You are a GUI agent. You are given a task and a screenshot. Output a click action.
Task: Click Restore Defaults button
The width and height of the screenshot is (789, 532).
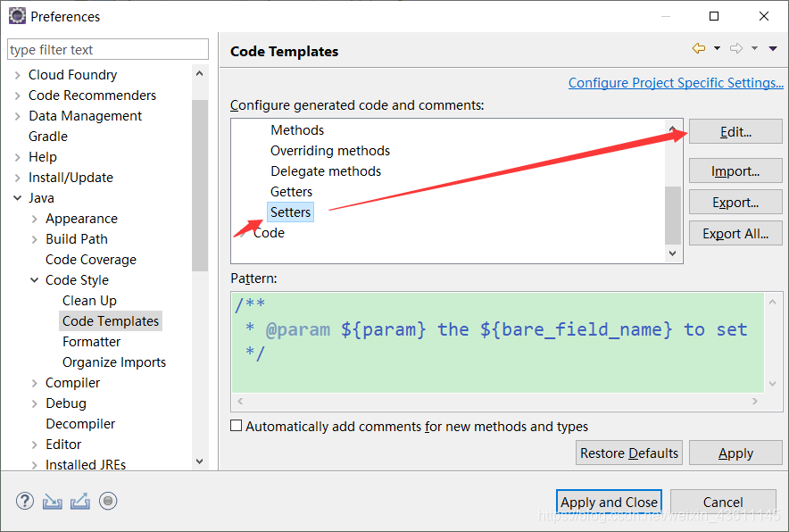tap(629, 453)
